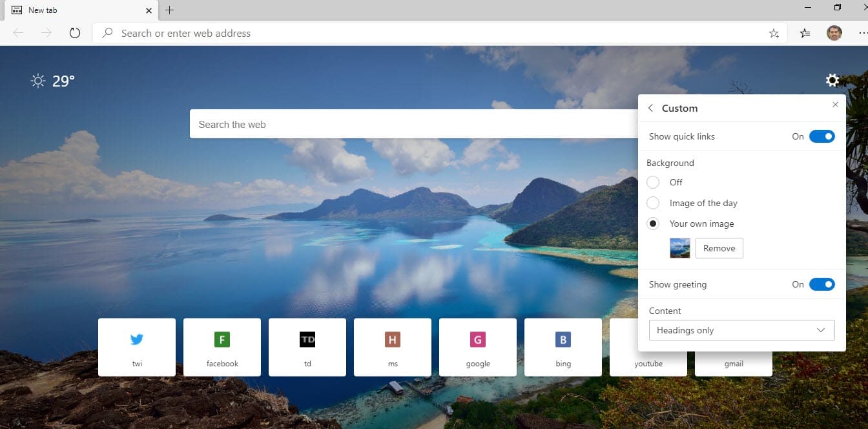The height and width of the screenshot is (429, 868).
Task: Open the favorites list icon
Action: pos(805,34)
